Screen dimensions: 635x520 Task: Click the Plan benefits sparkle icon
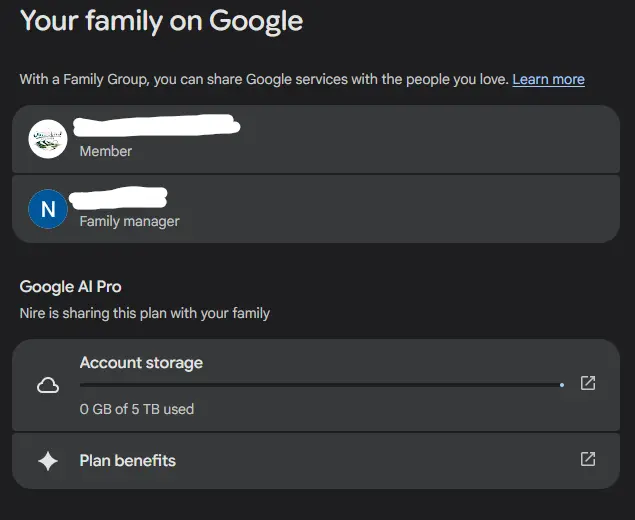48,461
